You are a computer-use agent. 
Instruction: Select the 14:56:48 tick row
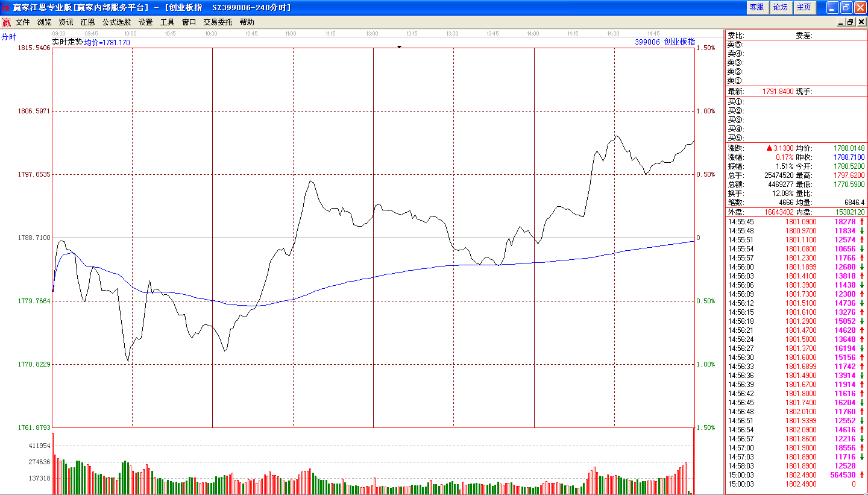[796, 412]
